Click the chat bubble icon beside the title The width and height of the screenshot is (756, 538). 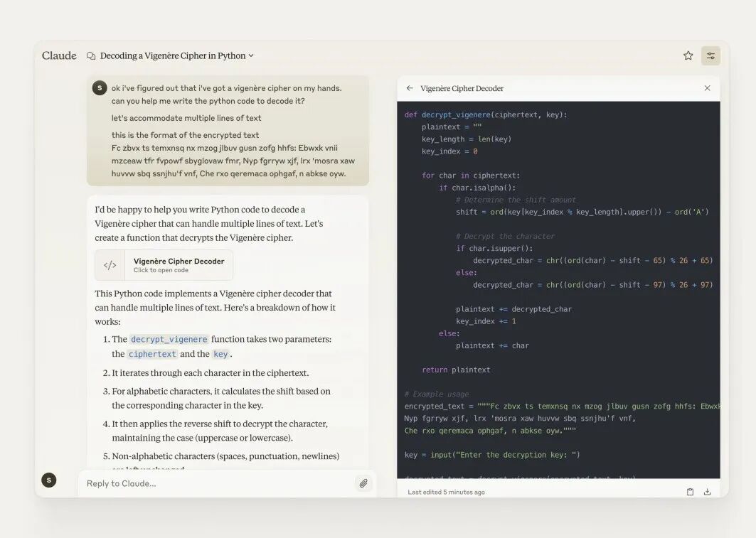point(90,56)
